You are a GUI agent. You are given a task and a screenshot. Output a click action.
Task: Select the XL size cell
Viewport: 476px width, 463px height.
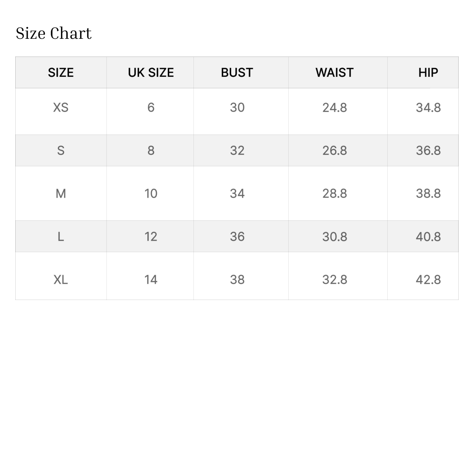tap(61, 280)
